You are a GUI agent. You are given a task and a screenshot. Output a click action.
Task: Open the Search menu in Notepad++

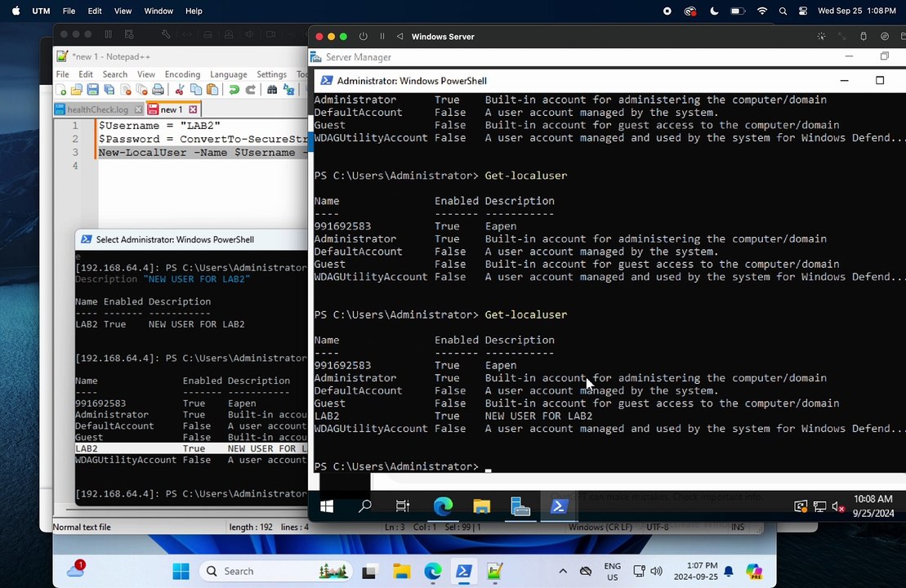[x=115, y=74]
